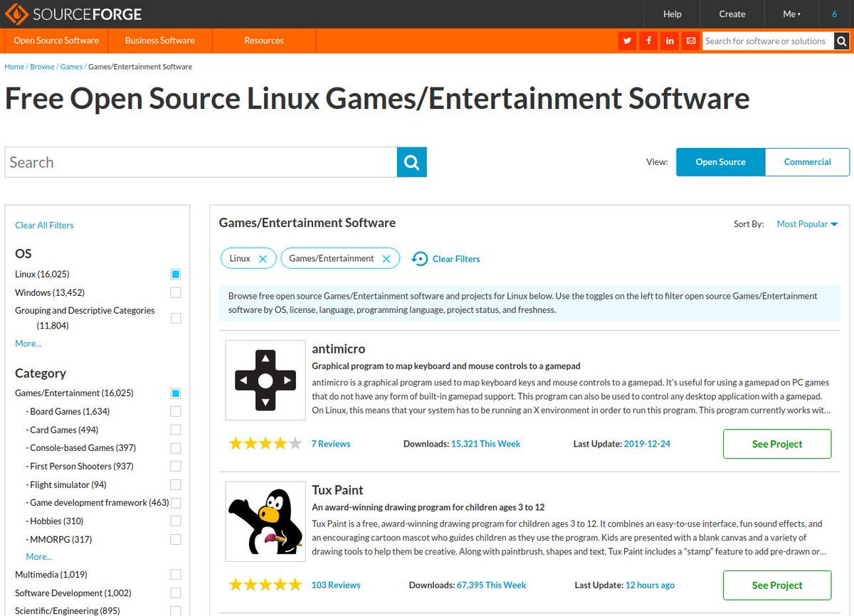Open SourceForge Twitter page icon
The width and height of the screenshot is (854, 616).
pyautogui.click(x=627, y=41)
